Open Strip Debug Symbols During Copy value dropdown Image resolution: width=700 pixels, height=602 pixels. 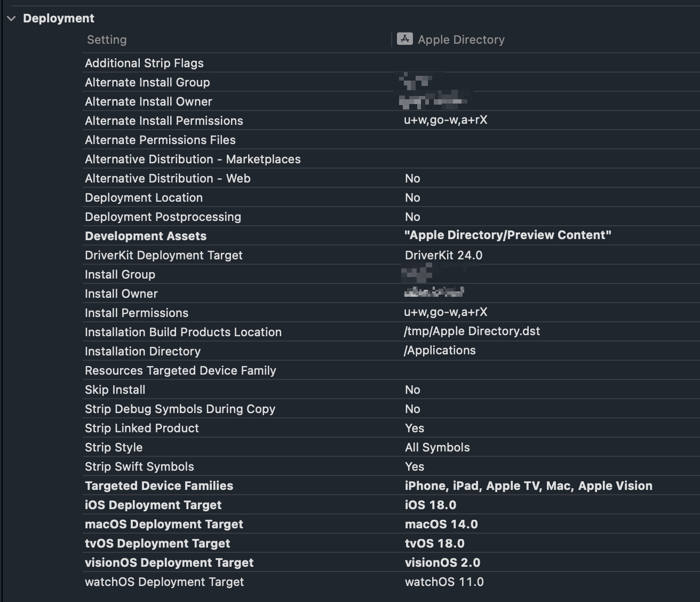(412, 409)
